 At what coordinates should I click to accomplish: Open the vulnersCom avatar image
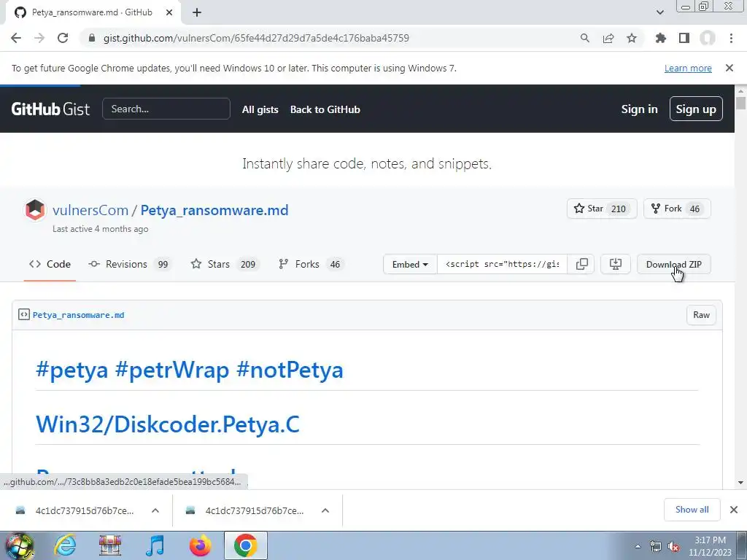point(35,210)
